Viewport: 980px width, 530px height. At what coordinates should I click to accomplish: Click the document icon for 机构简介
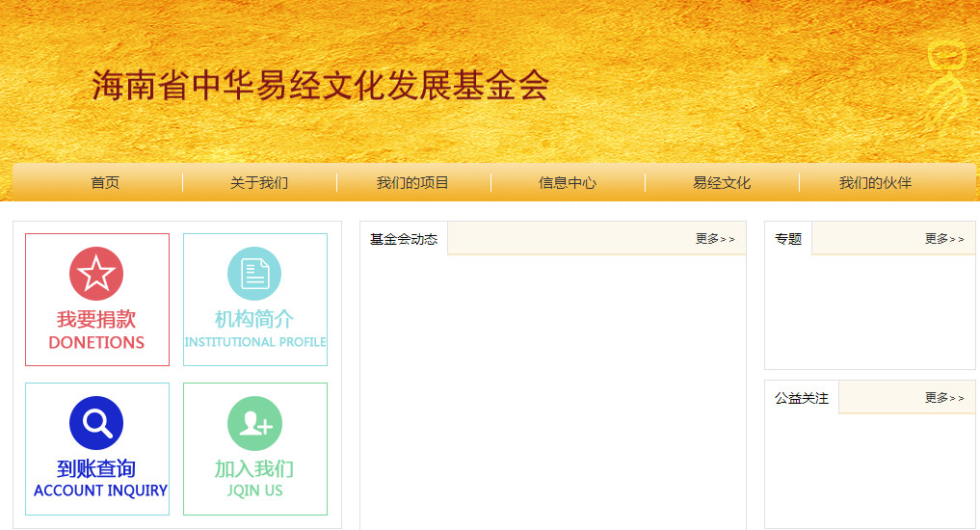(x=254, y=274)
